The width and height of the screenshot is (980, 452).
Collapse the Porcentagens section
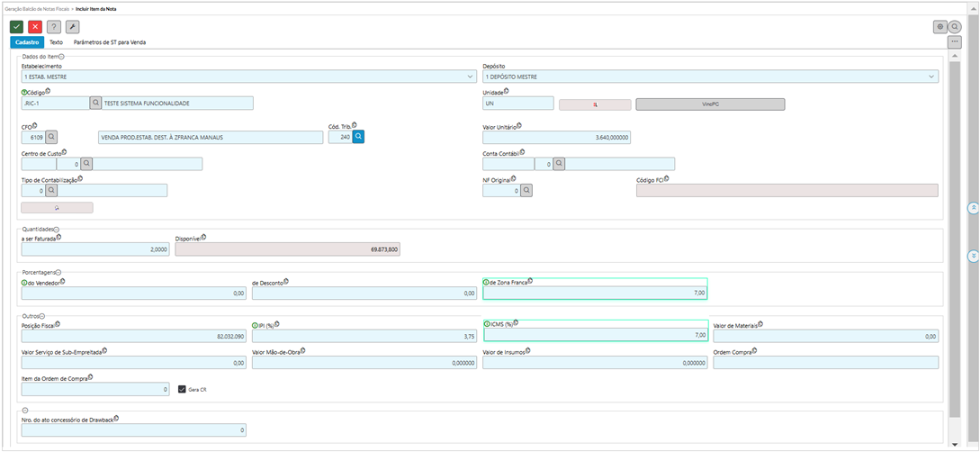(x=59, y=272)
